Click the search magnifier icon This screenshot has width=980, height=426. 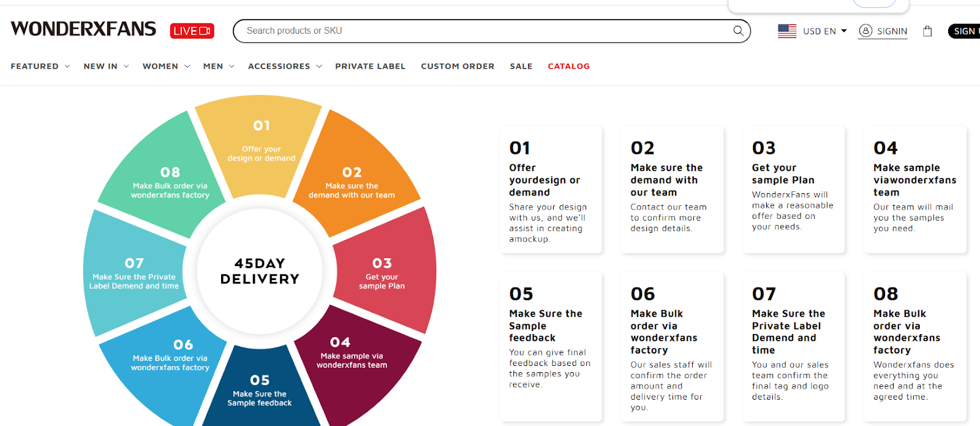(x=738, y=31)
